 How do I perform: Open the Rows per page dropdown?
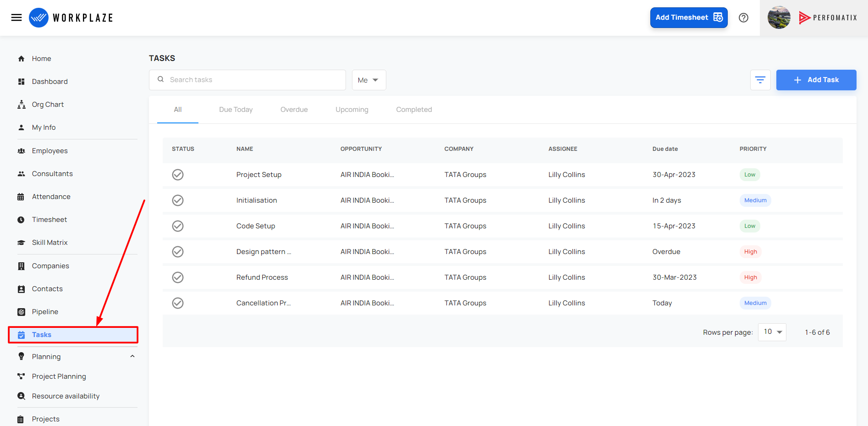pos(772,332)
